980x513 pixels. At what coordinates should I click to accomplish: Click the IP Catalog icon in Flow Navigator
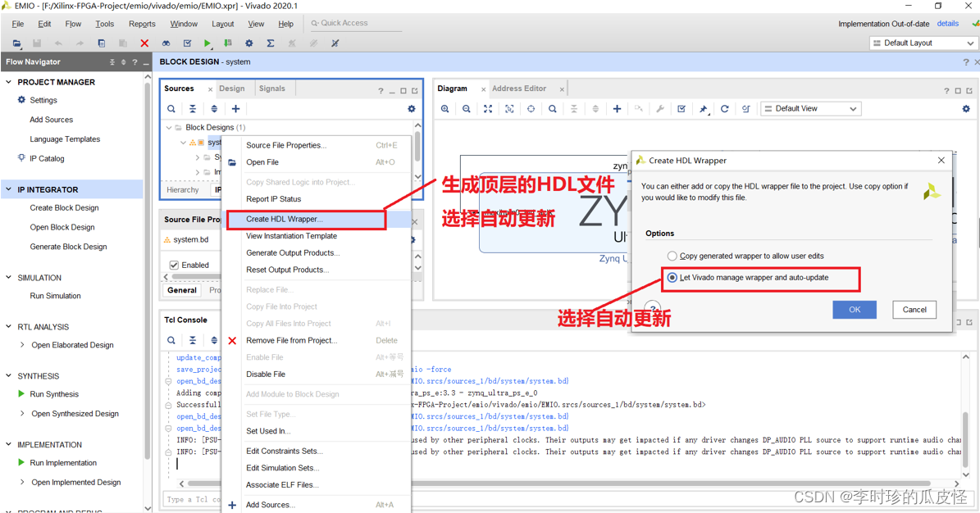point(22,158)
